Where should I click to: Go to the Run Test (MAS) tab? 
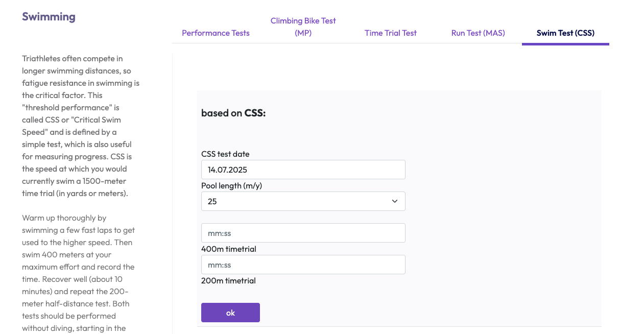click(x=478, y=33)
